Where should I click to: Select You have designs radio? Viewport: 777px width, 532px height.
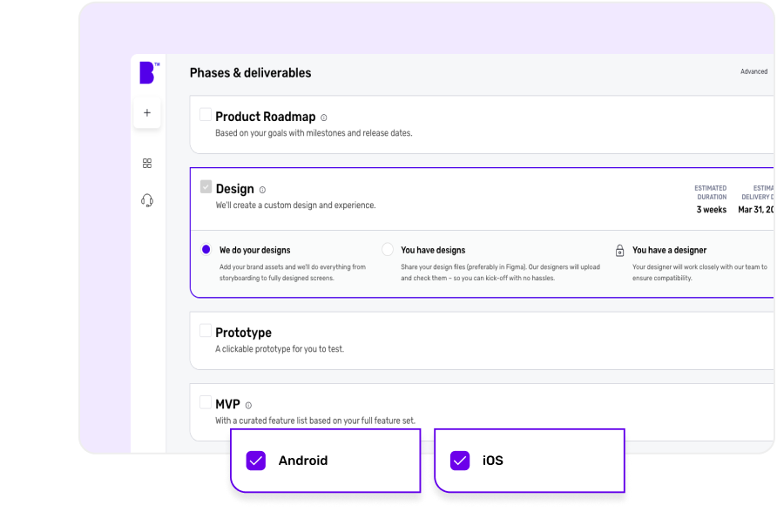pyautogui.click(x=388, y=249)
